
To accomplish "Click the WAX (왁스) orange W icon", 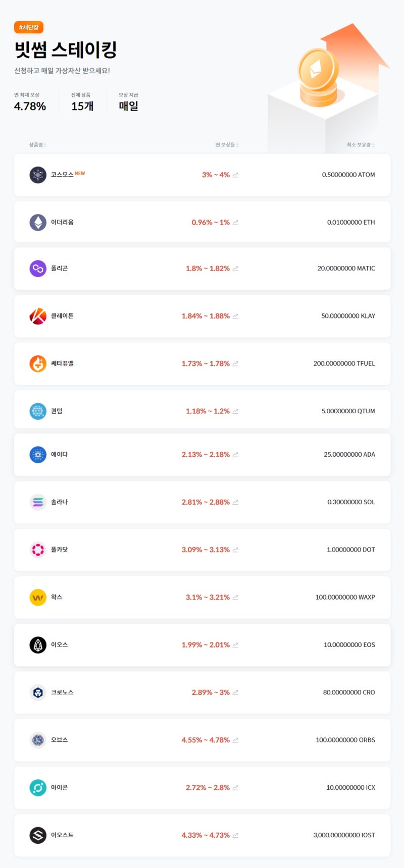I will 37,597.
